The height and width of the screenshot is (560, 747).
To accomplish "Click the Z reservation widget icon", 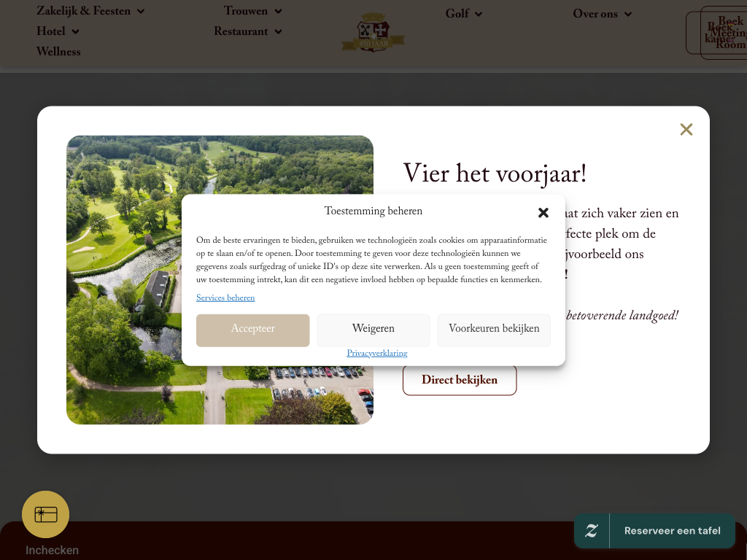I will 592,531.
